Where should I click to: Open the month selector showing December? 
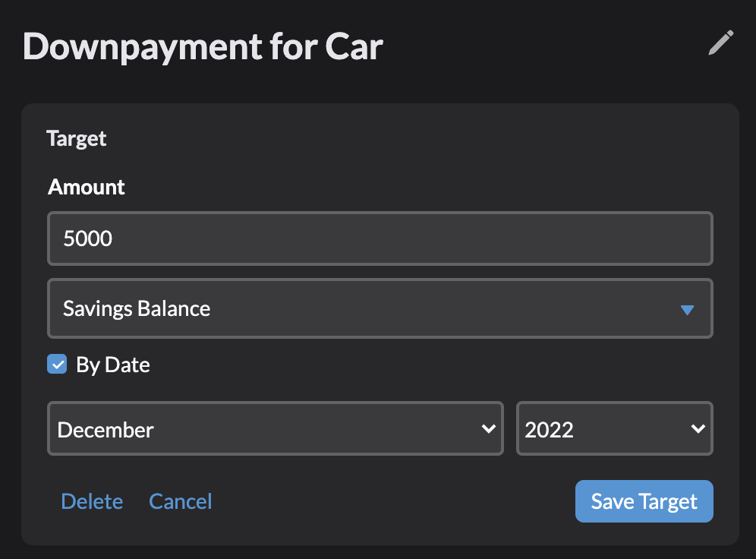point(275,428)
